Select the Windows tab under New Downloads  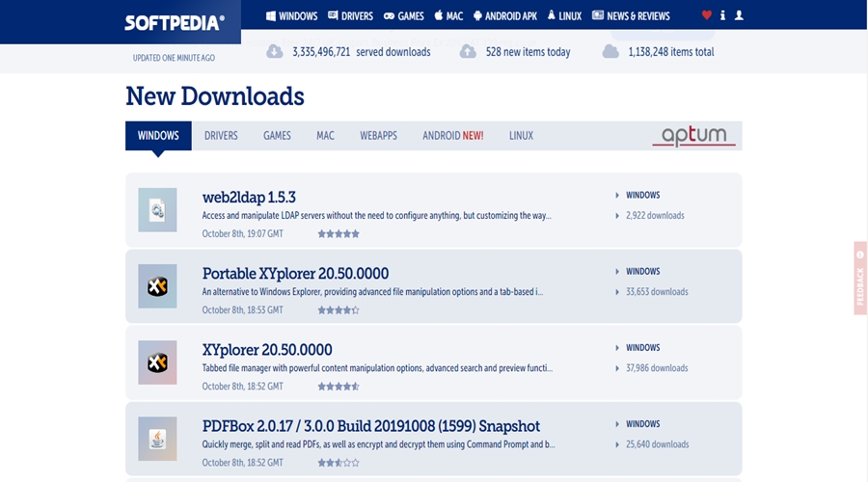click(158, 136)
